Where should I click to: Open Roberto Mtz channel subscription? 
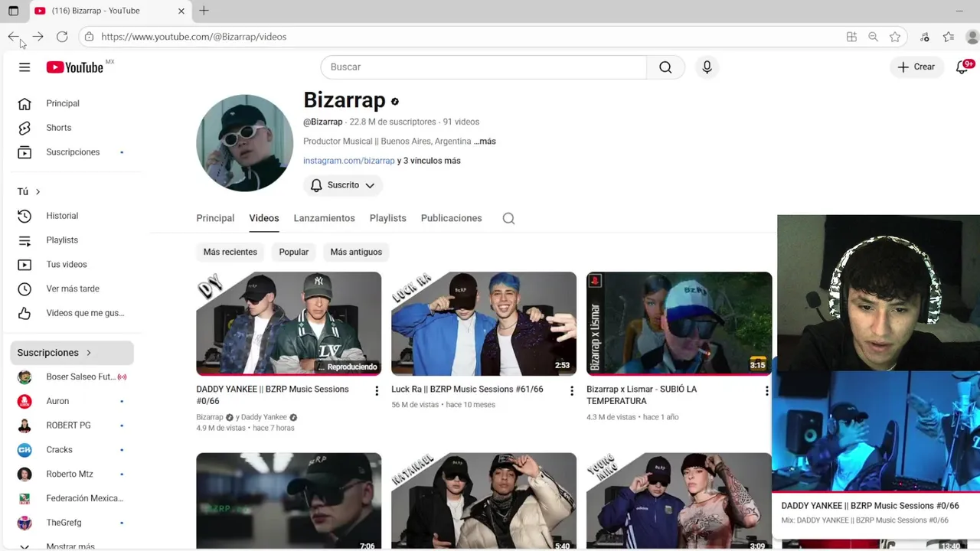(70, 474)
